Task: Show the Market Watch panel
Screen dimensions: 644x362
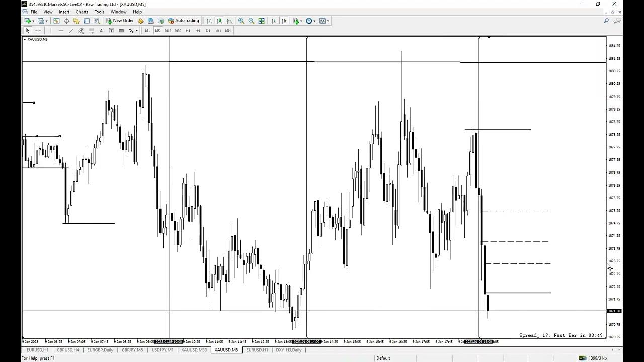Action: (56, 21)
